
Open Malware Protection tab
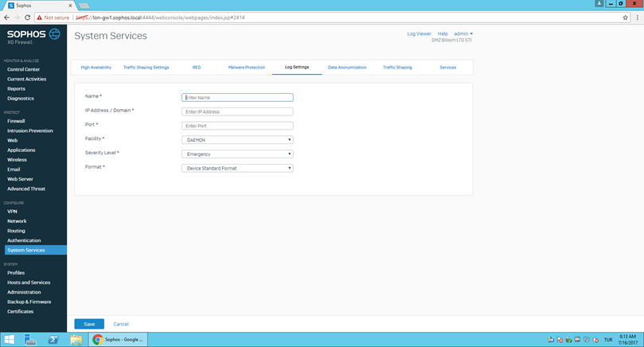(x=247, y=68)
